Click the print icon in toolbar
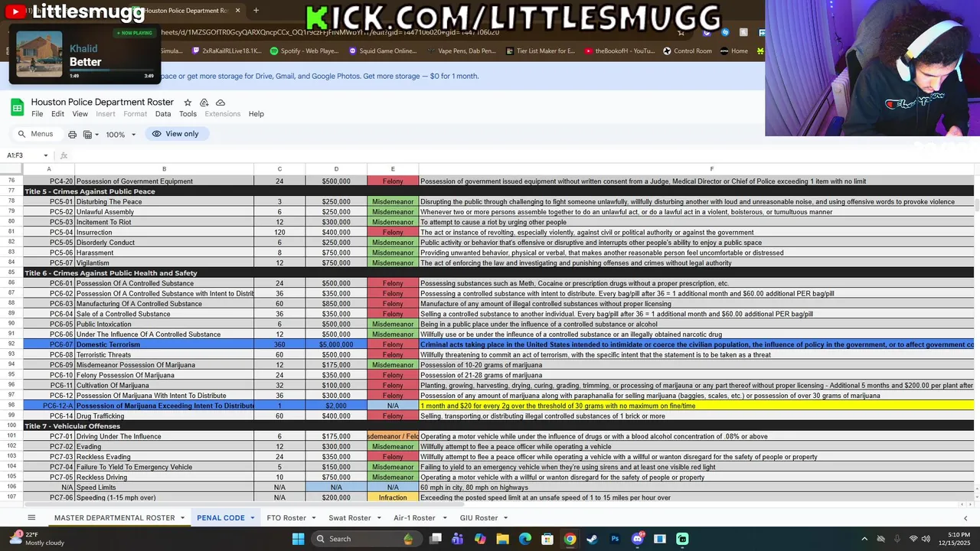980x551 pixels. pos(72,134)
